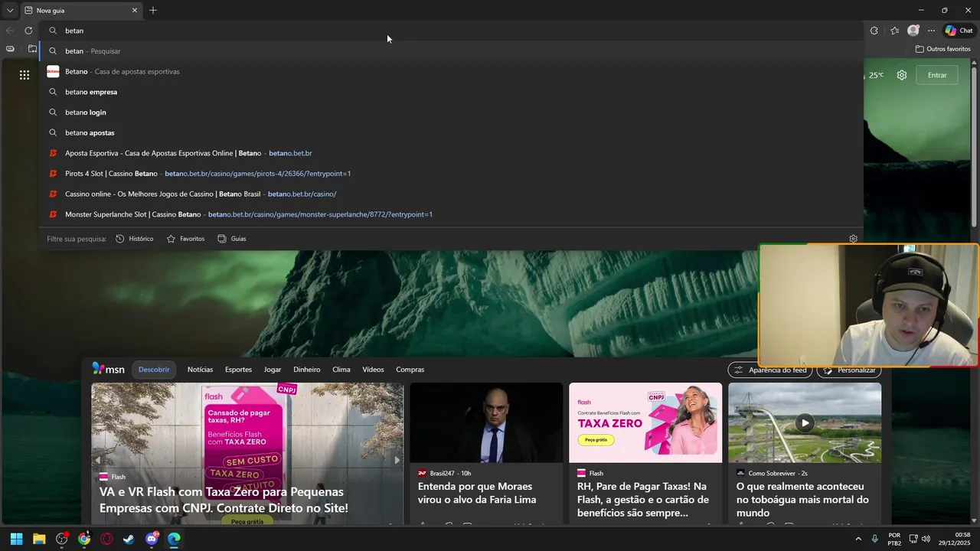980x551 pixels.
Task: Open Monster Superlanche Slot history entry
Action: point(452,214)
